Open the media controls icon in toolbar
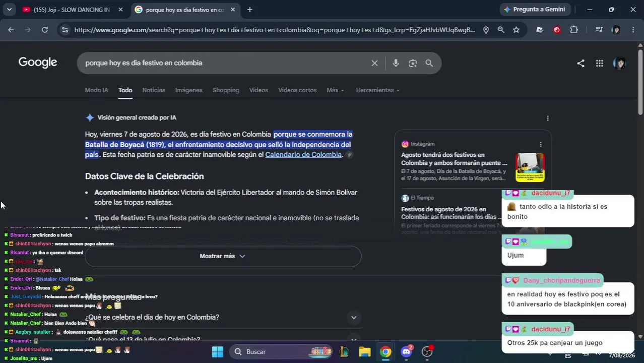 click(599, 30)
